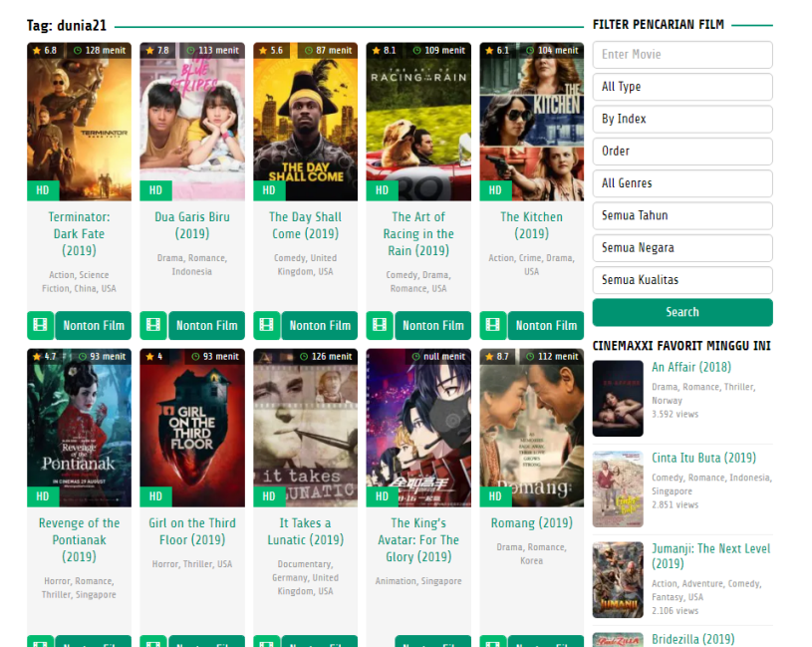Viewport: 812px width, 647px height.
Task: Open the Semua Tahun year dropdown
Action: point(682,215)
